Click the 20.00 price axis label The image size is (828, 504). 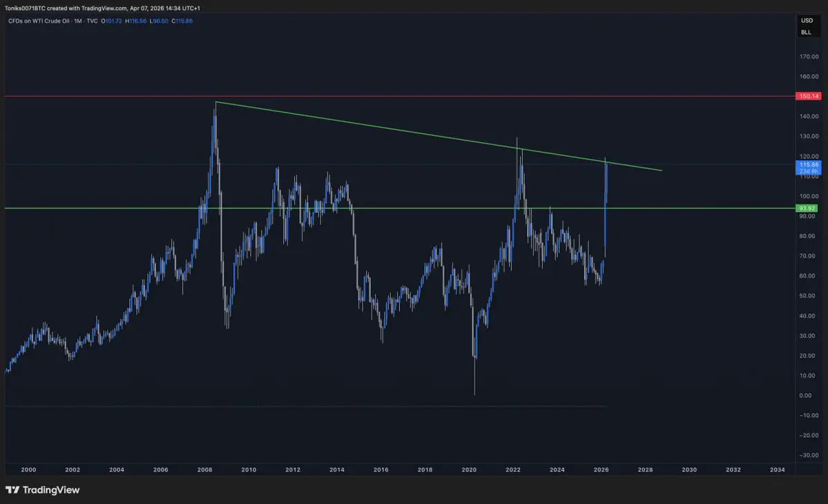[x=807, y=356]
